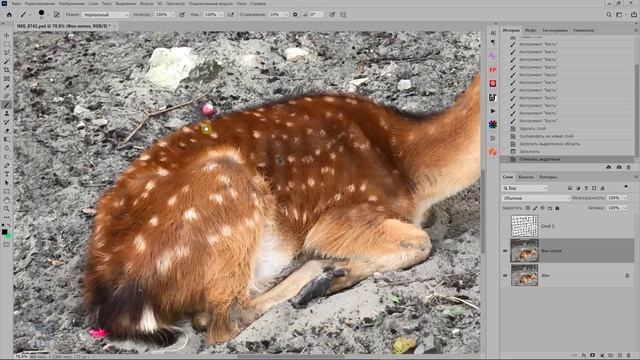This screenshot has height=360, width=640.
Task: Toggle lock all padlock in Layers panel
Action: coord(557,208)
